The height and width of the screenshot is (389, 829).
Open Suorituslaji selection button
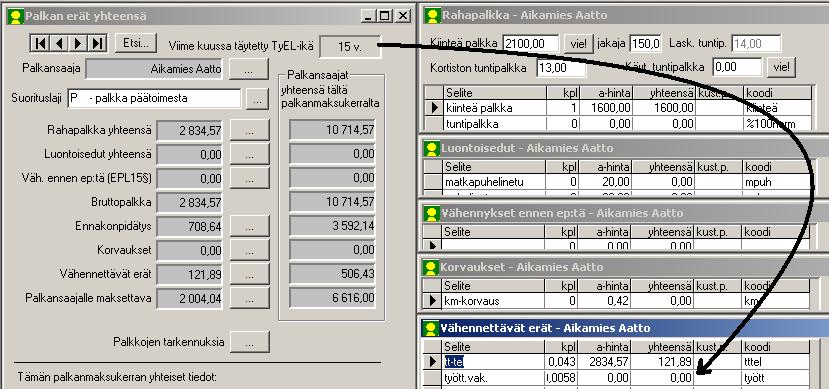[257, 99]
